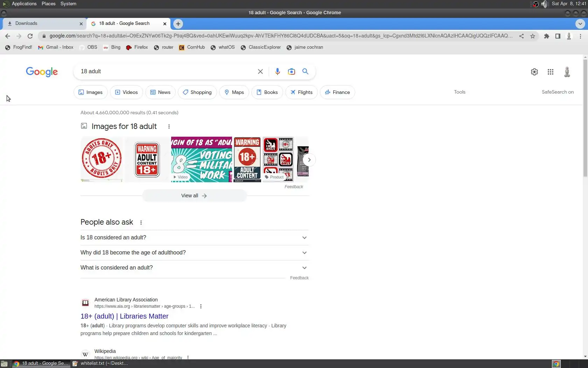Click Feedback under People also ask
Screen dimensions: 588x368
coord(299,278)
